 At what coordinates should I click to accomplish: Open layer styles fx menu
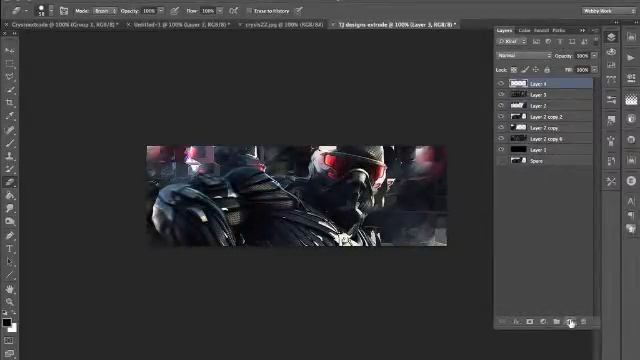tap(516, 322)
